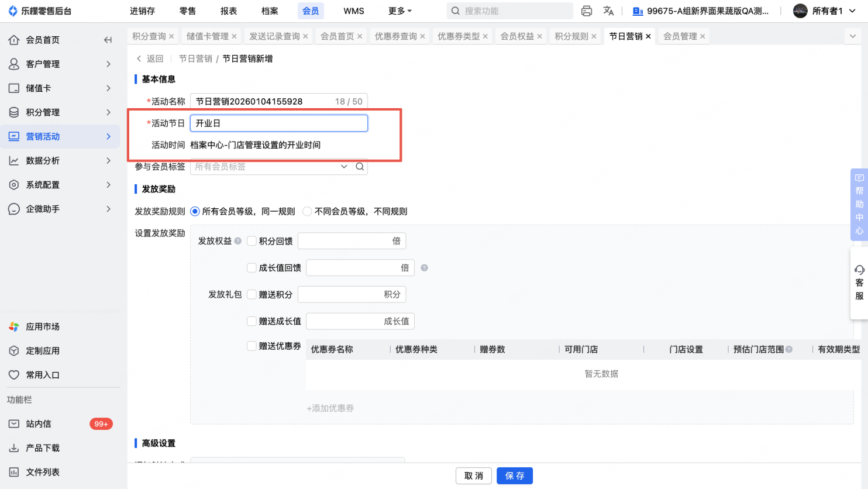Open the 零售 top menu
This screenshot has height=489, width=868.
(188, 11)
